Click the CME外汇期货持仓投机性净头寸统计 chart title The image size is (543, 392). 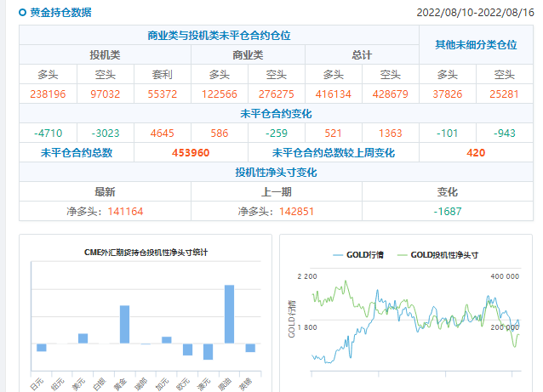coord(146,253)
